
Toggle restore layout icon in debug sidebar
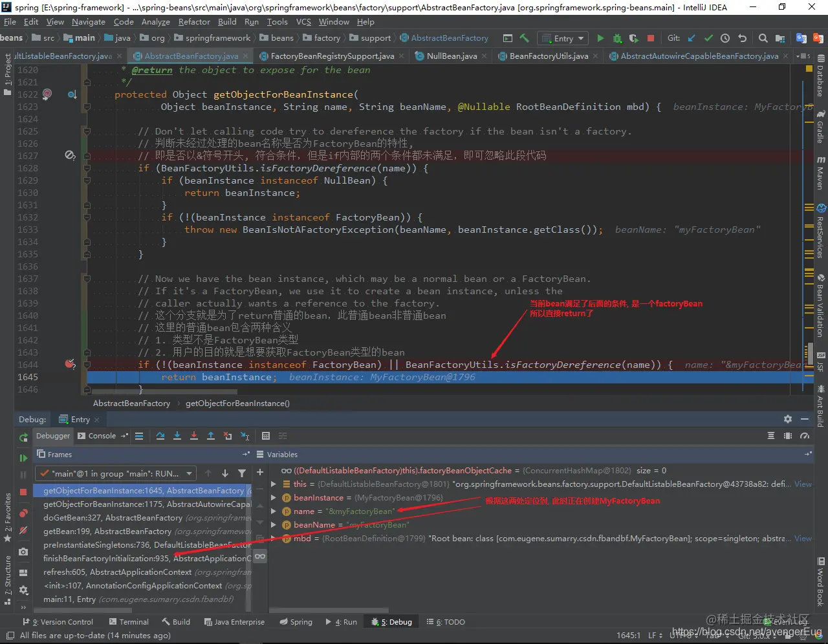coord(23,573)
